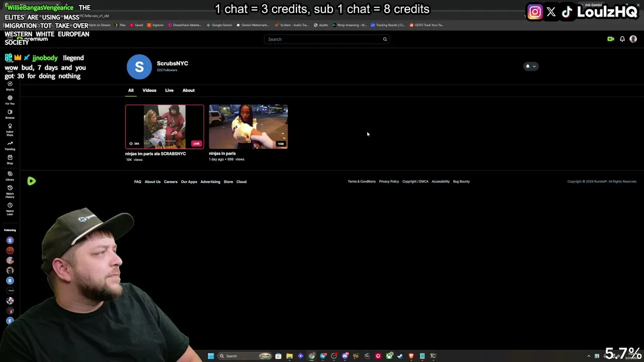
Task: Open terminal app from taskbar
Action: [433, 356]
